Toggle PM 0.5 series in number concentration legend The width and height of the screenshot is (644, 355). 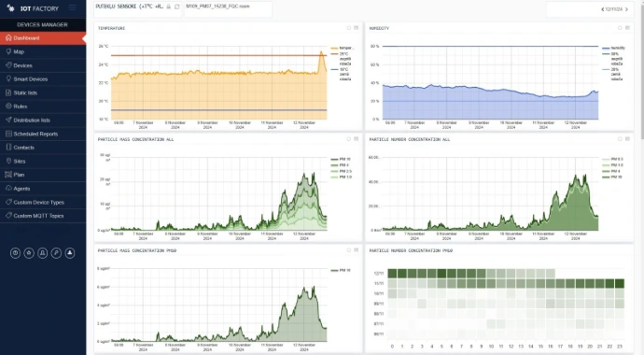[613, 159]
